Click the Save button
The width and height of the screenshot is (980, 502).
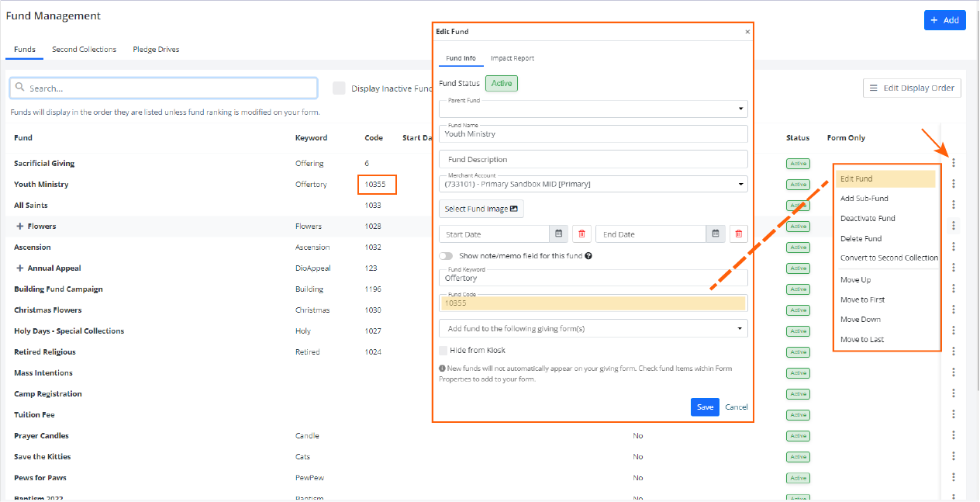705,407
